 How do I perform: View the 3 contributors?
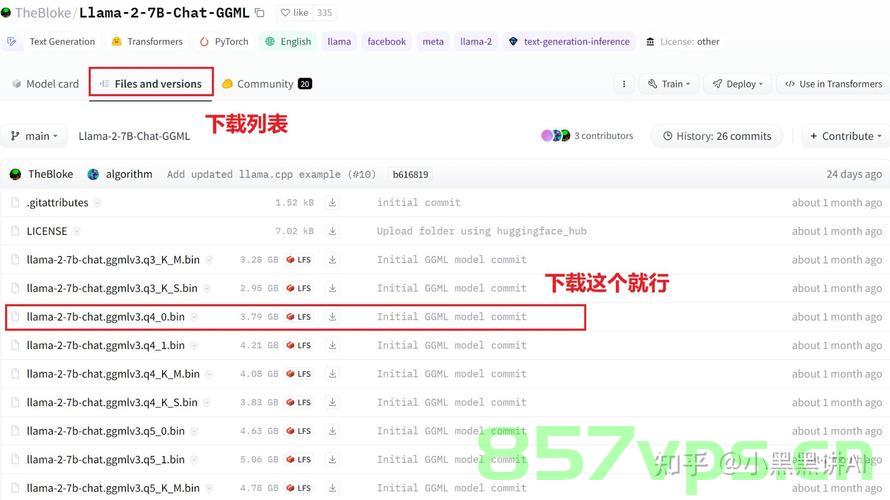[x=587, y=136]
